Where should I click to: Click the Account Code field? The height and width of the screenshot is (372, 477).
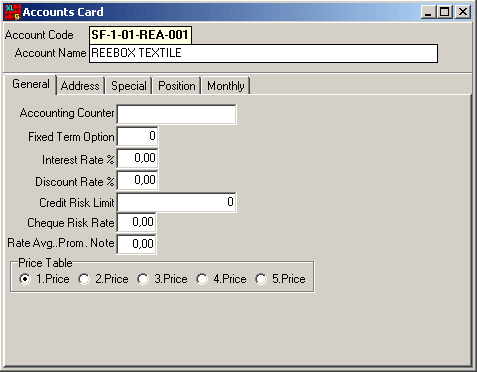(x=140, y=35)
